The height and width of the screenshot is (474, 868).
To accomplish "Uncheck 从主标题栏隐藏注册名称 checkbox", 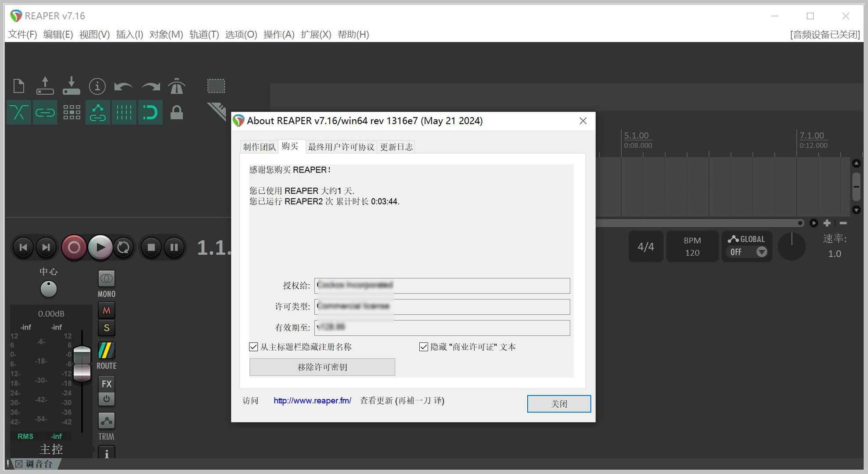I will coord(253,347).
